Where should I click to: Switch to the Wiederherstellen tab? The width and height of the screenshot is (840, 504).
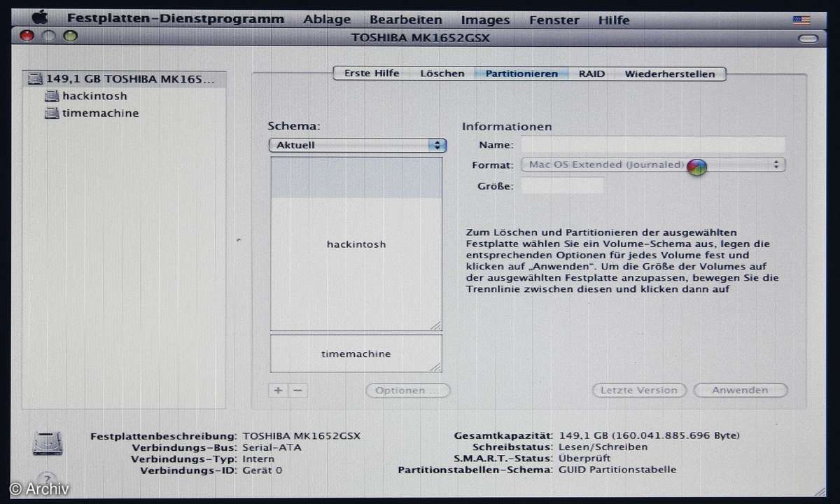(x=670, y=73)
